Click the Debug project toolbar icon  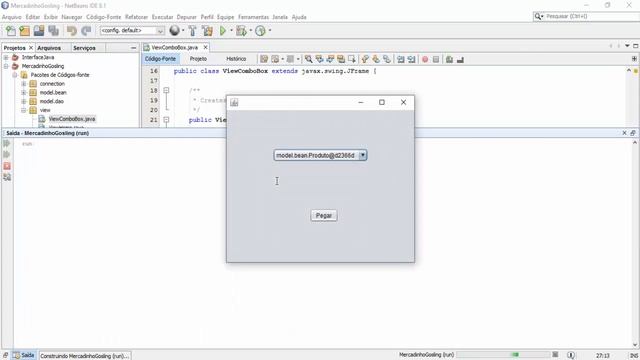[x=241, y=31]
